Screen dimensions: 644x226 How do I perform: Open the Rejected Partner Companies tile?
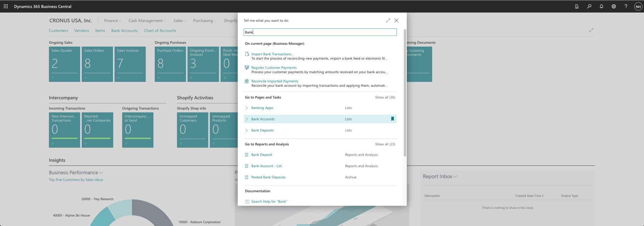pyautogui.click(x=98, y=130)
